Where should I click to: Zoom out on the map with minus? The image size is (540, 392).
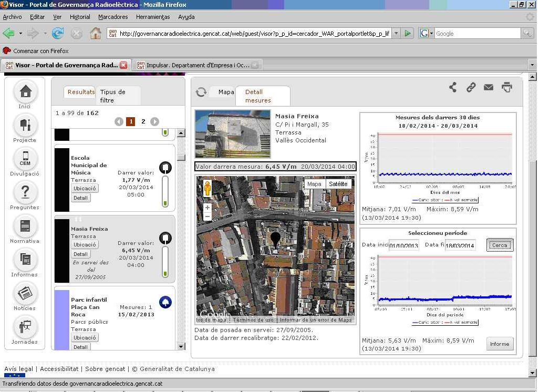tap(207, 216)
